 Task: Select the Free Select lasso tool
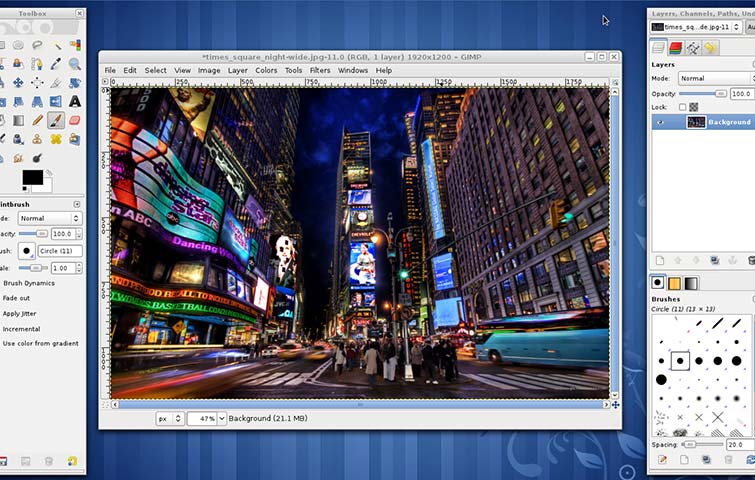click(x=37, y=45)
